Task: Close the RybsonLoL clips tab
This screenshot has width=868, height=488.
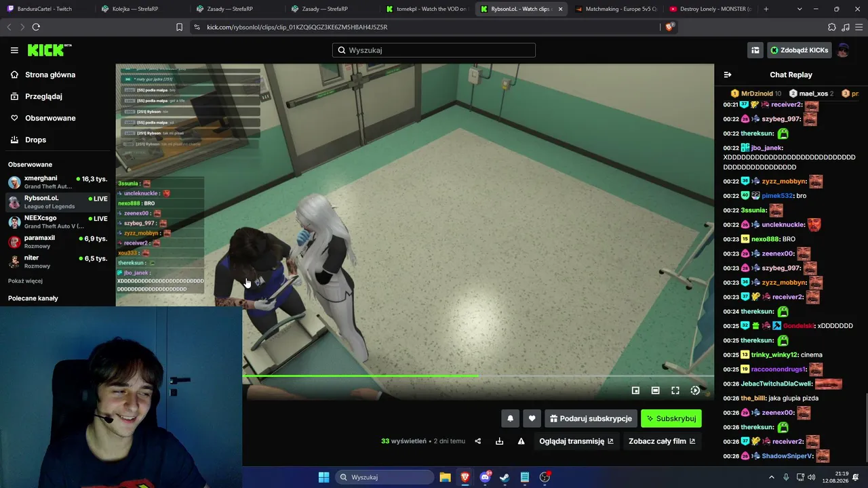Action: click(x=560, y=9)
